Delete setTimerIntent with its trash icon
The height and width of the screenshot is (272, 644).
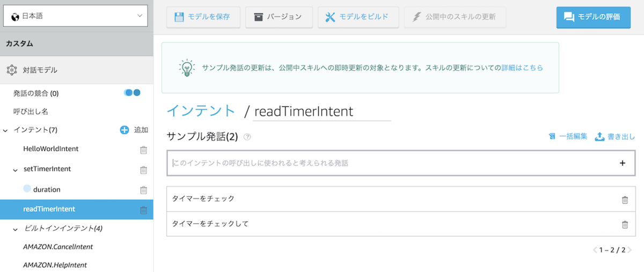(x=143, y=170)
